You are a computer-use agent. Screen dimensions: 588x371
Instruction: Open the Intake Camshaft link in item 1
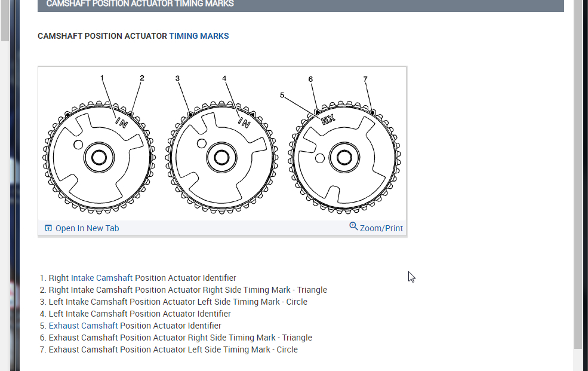pyautogui.click(x=101, y=278)
